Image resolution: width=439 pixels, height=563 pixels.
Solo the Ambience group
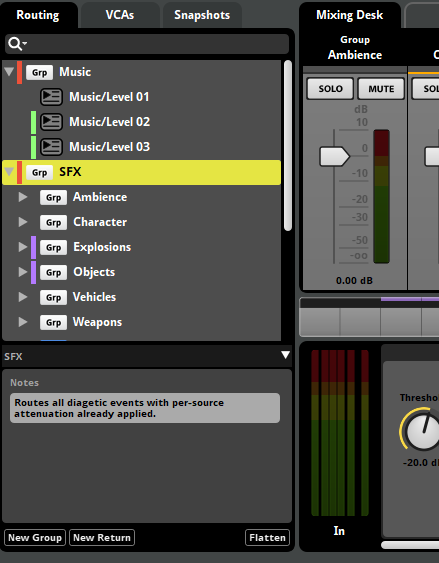(x=331, y=89)
